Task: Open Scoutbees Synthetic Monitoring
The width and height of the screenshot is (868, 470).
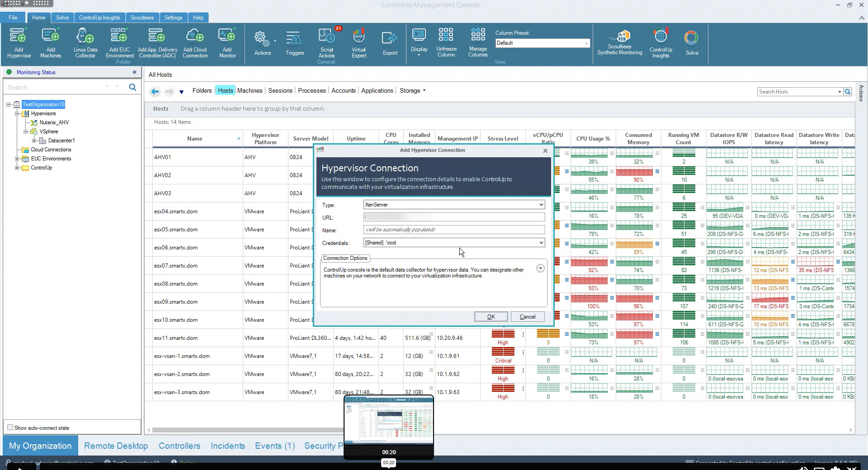Action: click(619, 43)
